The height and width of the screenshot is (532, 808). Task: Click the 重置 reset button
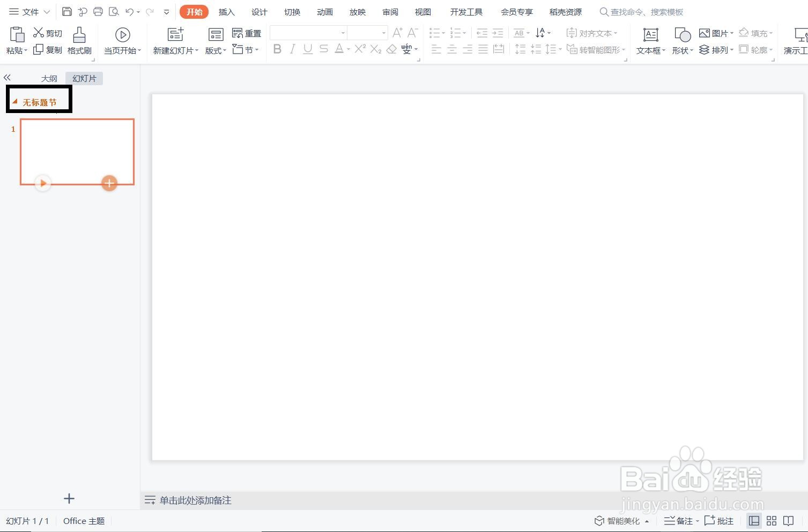pyautogui.click(x=247, y=33)
